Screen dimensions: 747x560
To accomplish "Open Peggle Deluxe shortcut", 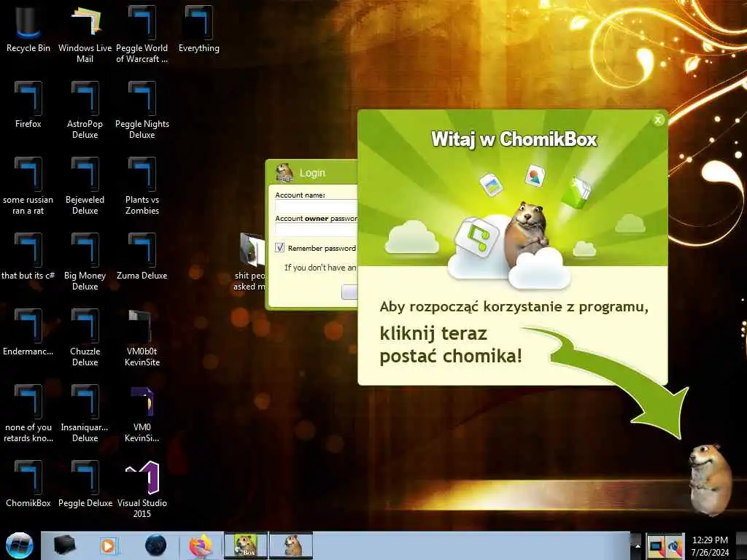I will point(85,484).
